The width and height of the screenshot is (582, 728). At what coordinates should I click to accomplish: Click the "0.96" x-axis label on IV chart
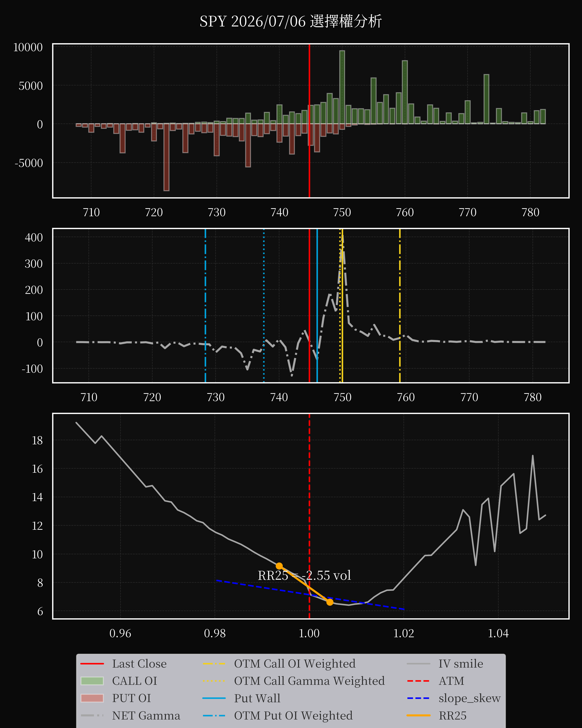[x=121, y=633]
